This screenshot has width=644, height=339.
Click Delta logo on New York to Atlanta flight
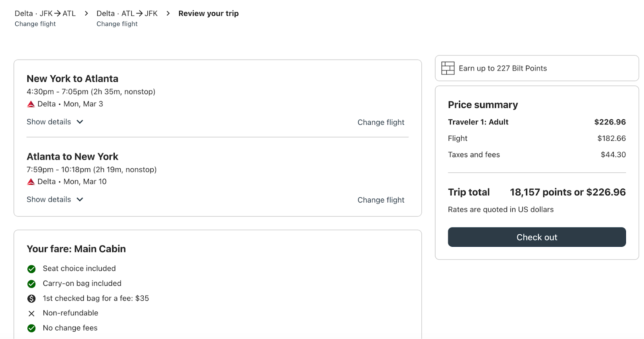point(31,104)
